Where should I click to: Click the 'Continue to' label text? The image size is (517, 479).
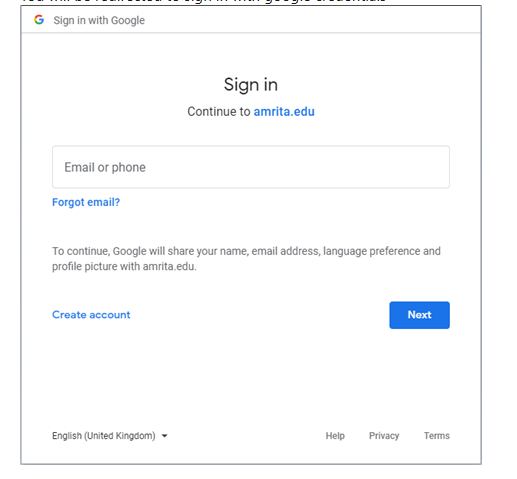point(218,112)
